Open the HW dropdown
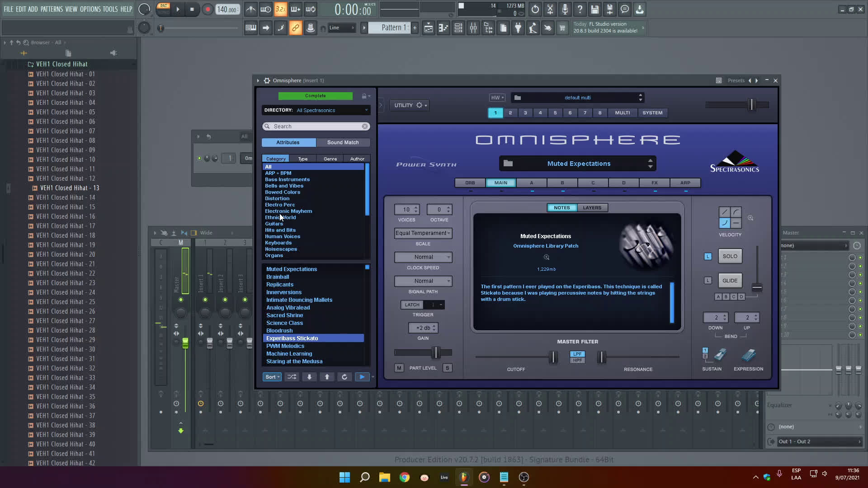Image resolution: width=868 pixels, height=488 pixels. (x=497, y=98)
